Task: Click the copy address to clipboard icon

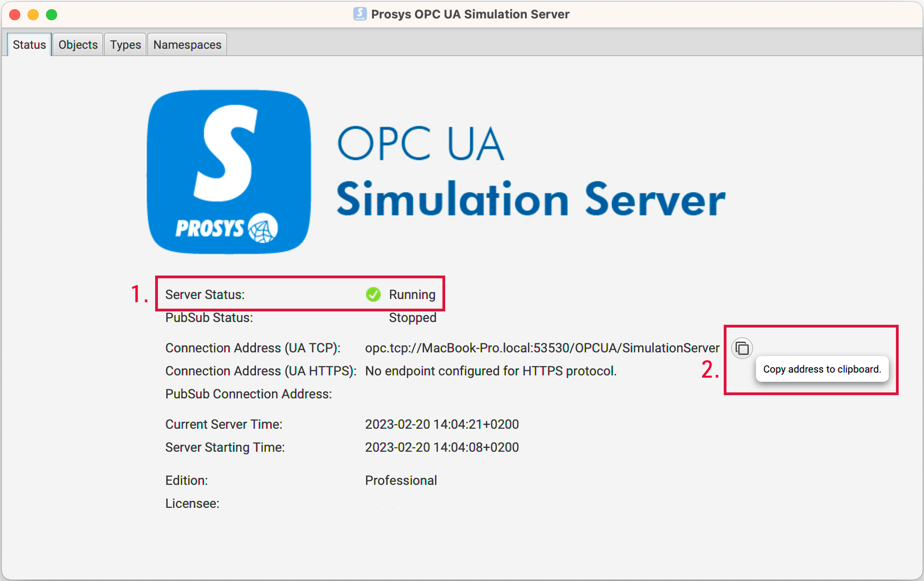Action: pyautogui.click(x=742, y=348)
